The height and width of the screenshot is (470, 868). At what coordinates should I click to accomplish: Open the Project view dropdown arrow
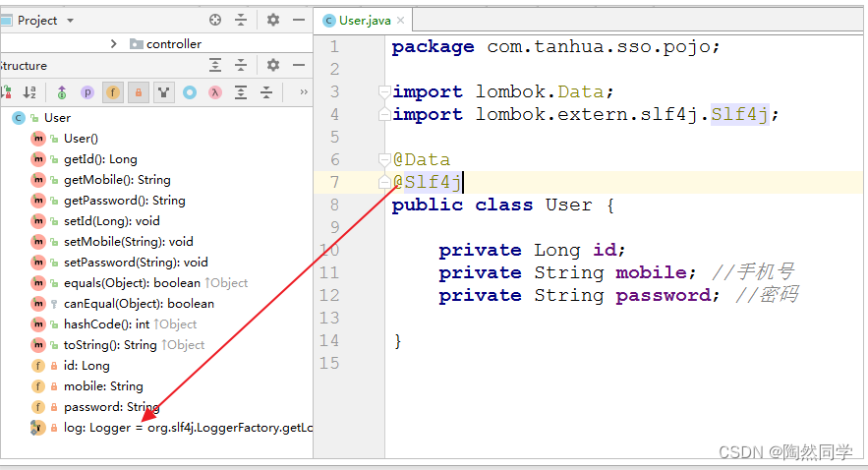pyautogui.click(x=71, y=21)
